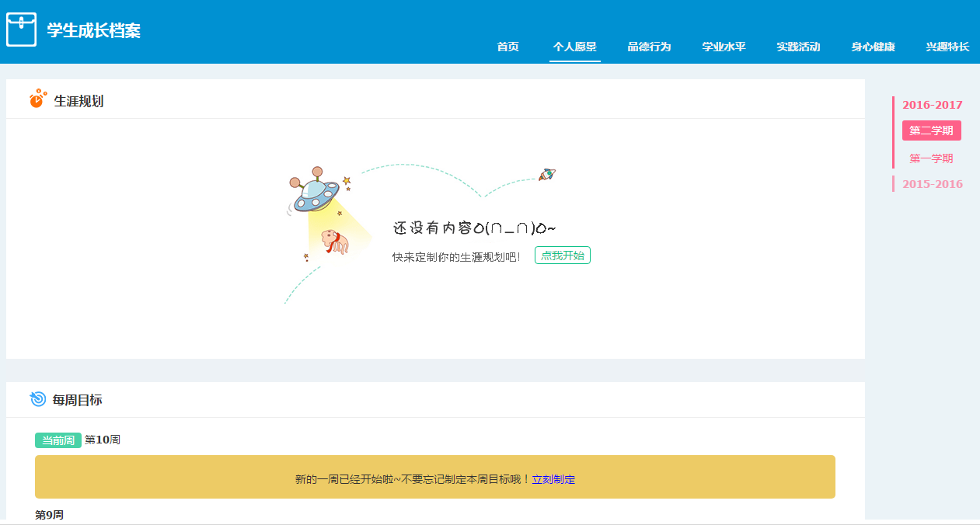Expand the 2015-2016 school year
This screenshot has height=525, width=980.
(933, 184)
